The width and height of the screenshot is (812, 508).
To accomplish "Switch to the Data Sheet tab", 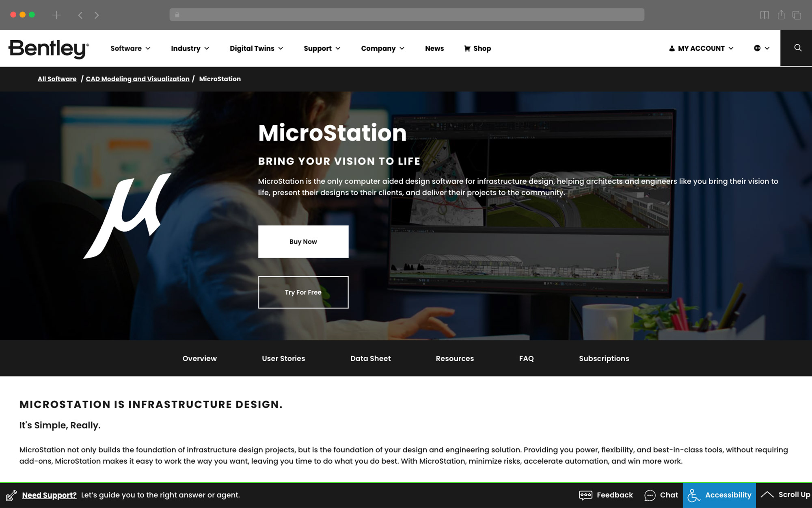I will tap(370, 358).
